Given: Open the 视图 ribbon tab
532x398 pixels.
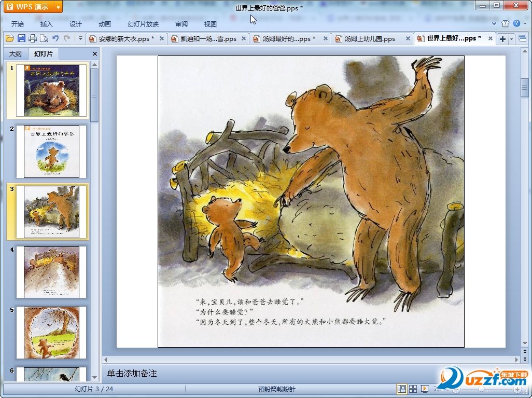Looking at the screenshot, I should [x=211, y=24].
